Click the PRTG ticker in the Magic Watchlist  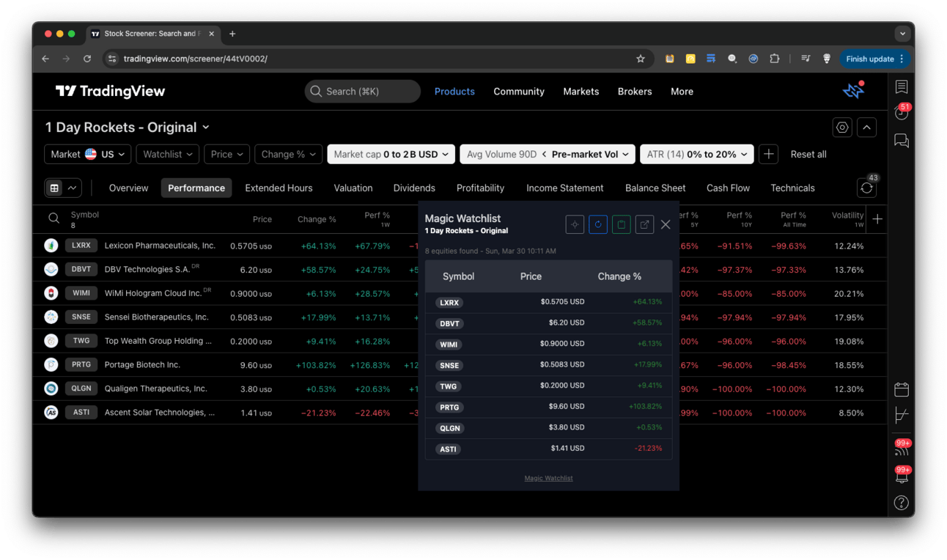[x=449, y=407]
